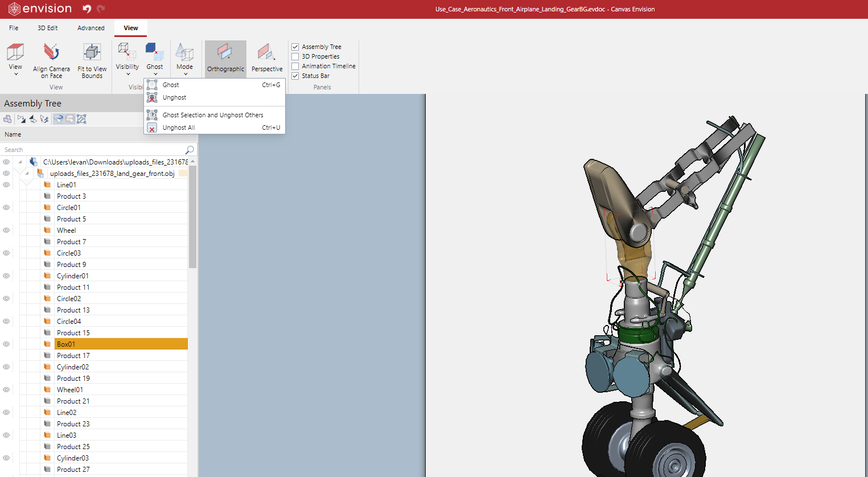The image size is (868, 477).
Task: Click the first Assembly Tree toolbar icon (cubes)
Action: point(7,119)
